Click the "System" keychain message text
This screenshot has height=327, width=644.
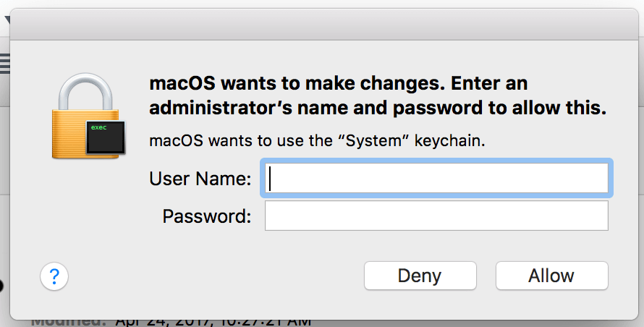click(317, 140)
